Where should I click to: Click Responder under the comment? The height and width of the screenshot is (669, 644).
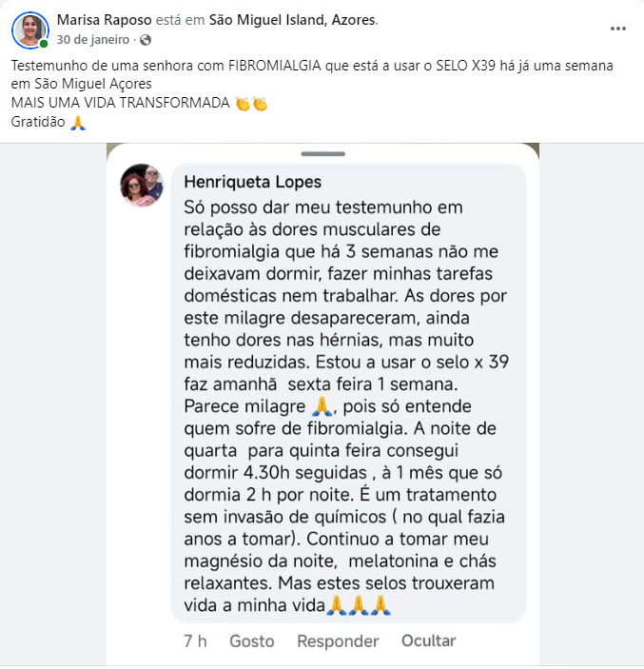[x=338, y=641]
